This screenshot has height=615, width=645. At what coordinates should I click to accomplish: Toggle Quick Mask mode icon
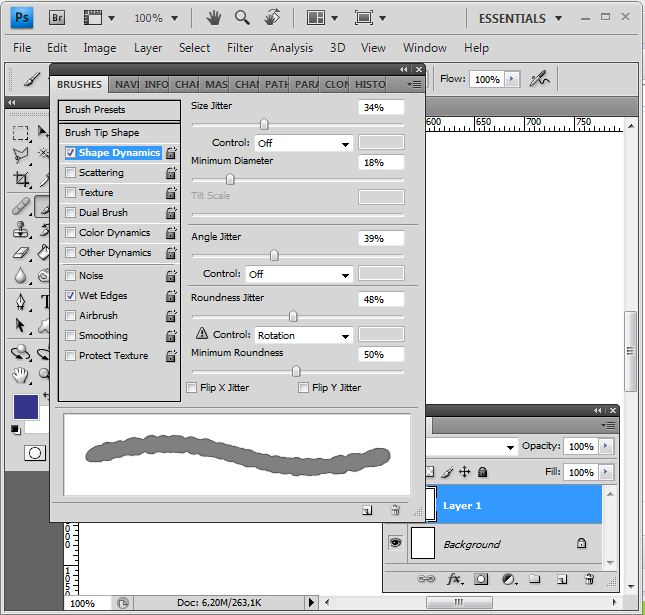35,453
